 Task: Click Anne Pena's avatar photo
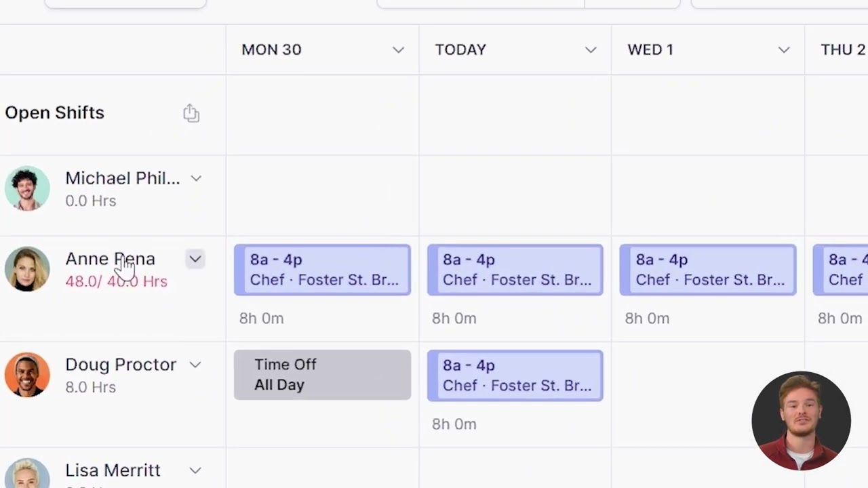coord(27,269)
